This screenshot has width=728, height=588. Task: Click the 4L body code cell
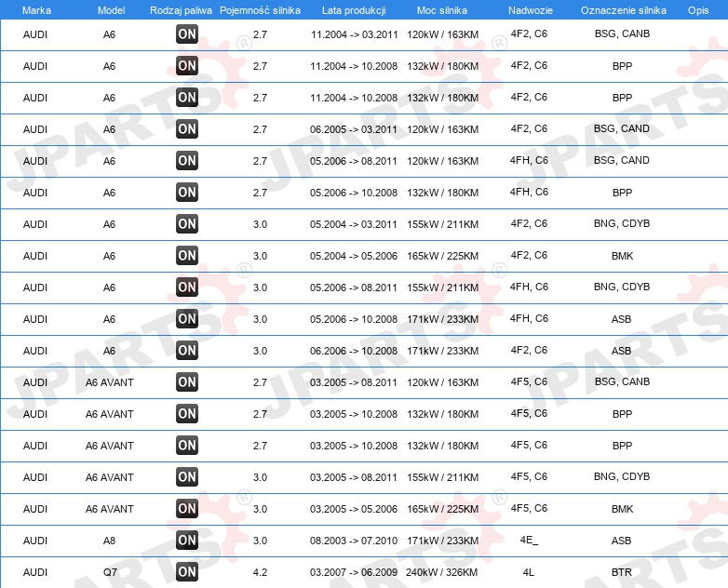pos(529,572)
